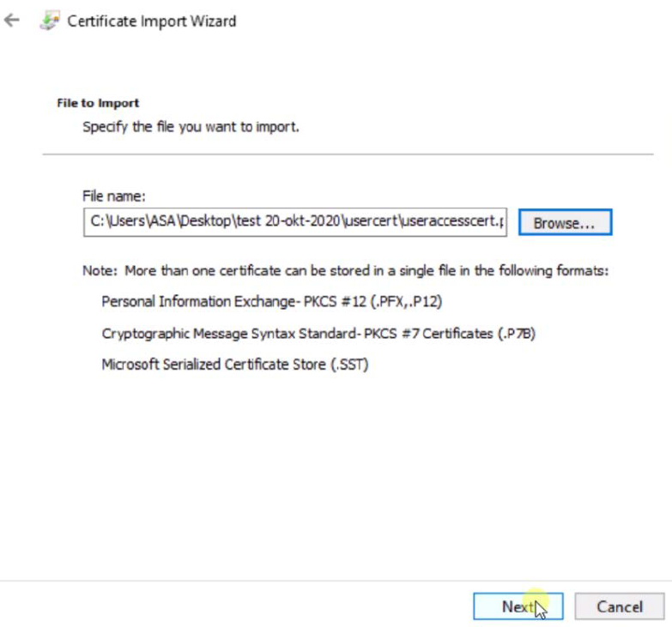Screen dimensions: 672x627
Task: Click the 'Certificate Import Wizard' title text
Action: 151,21
